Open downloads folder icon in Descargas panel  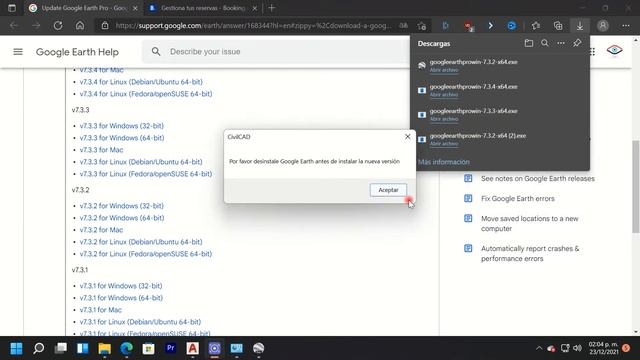(529, 43)
